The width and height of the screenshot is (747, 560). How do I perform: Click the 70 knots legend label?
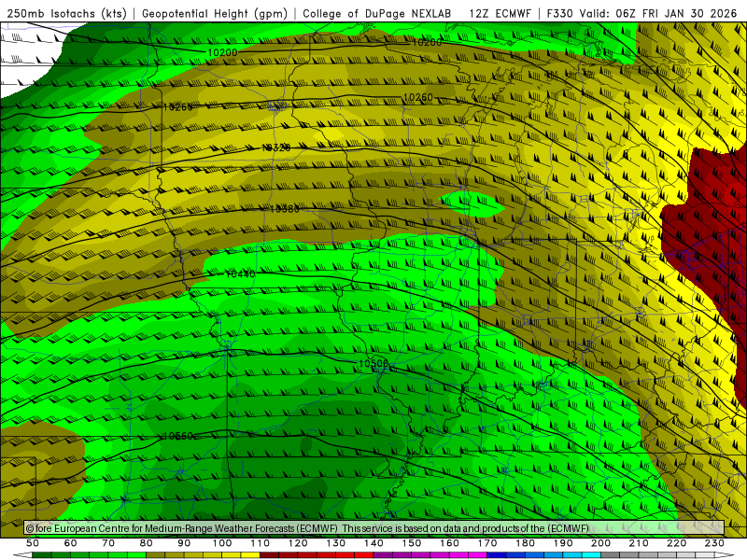point(108,543)
